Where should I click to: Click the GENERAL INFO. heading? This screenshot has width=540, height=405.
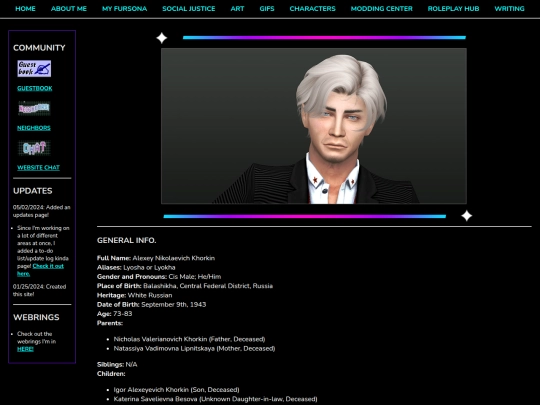pos(126,240)
